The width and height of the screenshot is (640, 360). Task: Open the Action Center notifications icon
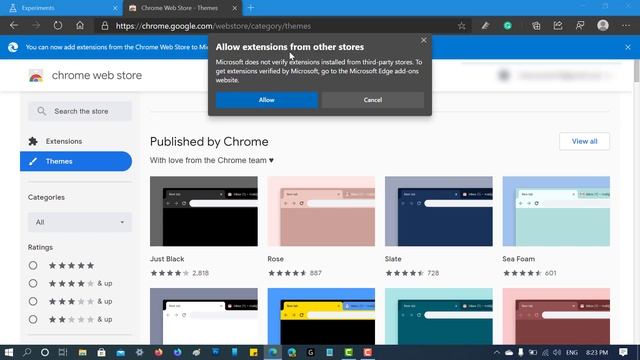pos(623,352)
